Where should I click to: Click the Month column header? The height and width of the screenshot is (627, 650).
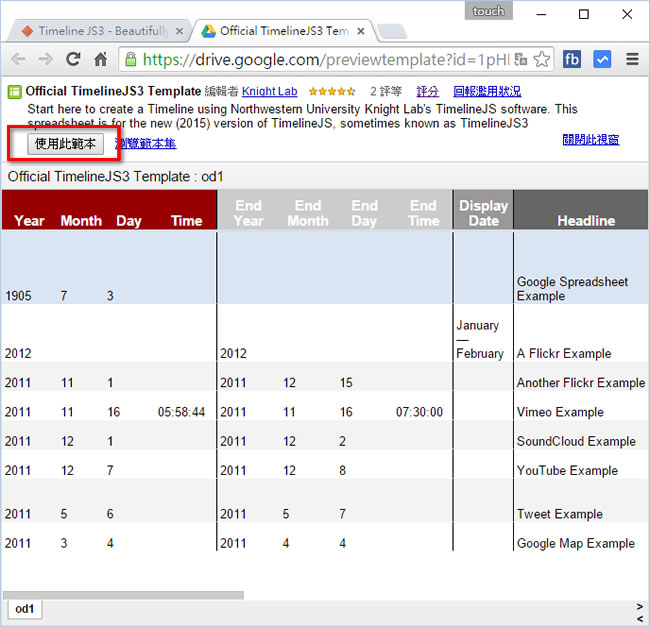[81, 221]
